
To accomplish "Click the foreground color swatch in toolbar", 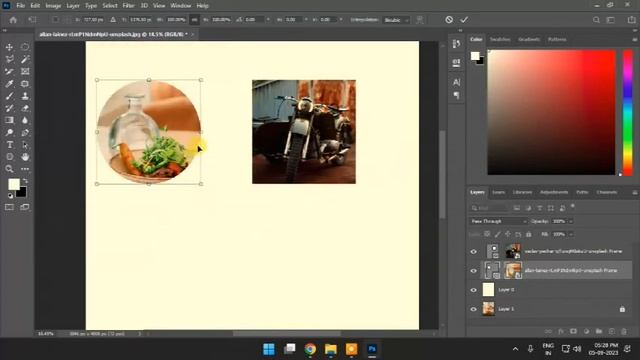I will pos(14,184).
